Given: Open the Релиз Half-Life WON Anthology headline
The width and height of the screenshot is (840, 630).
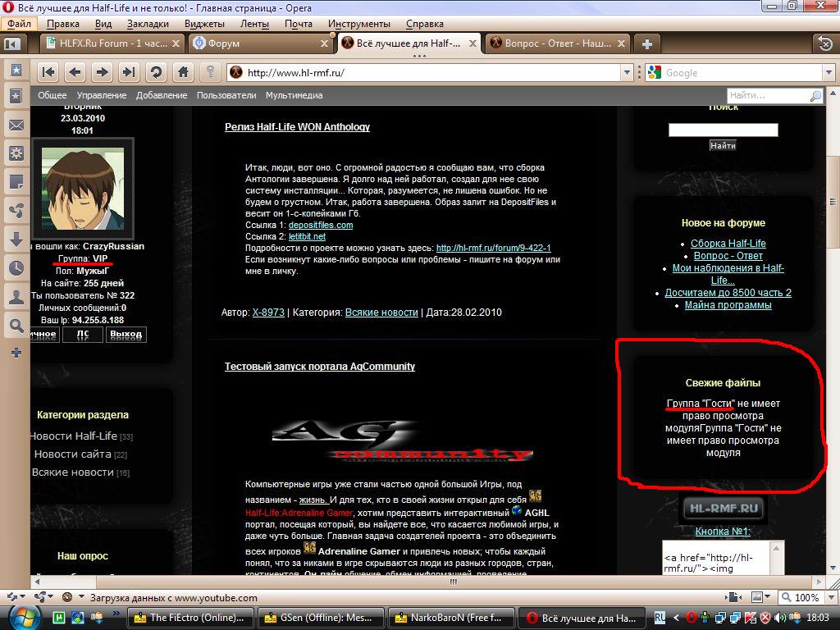Looking at the screenshot, I should tap(297, 127).
